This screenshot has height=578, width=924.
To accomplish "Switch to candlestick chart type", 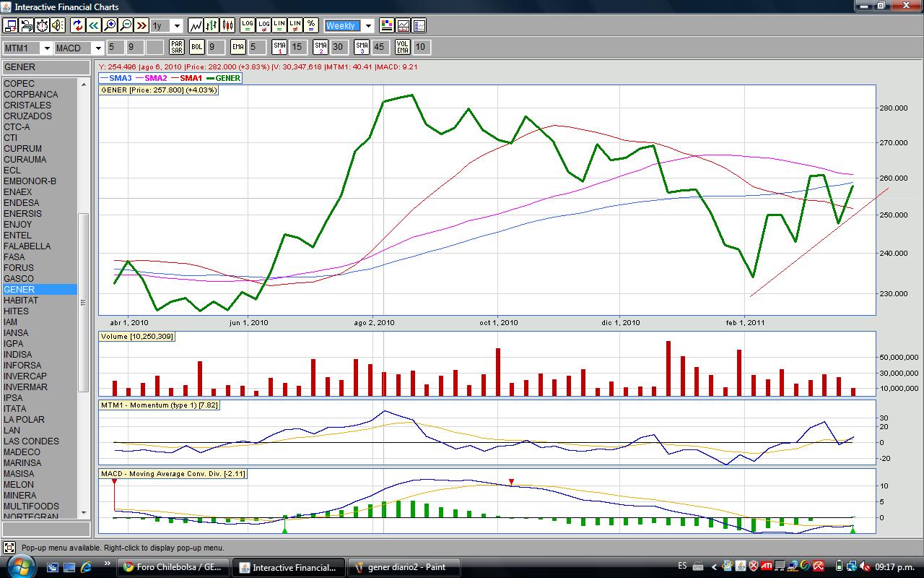I will click(227, 25).
